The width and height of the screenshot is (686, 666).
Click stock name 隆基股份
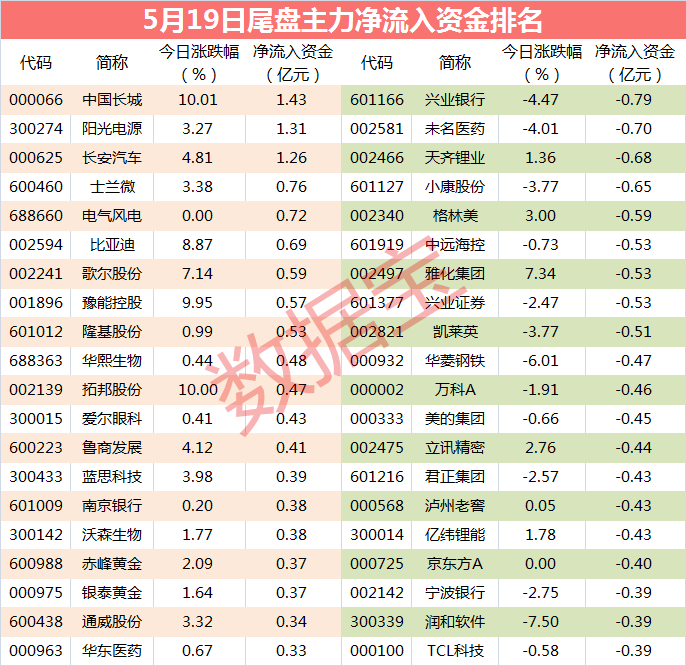click(112, 332)
